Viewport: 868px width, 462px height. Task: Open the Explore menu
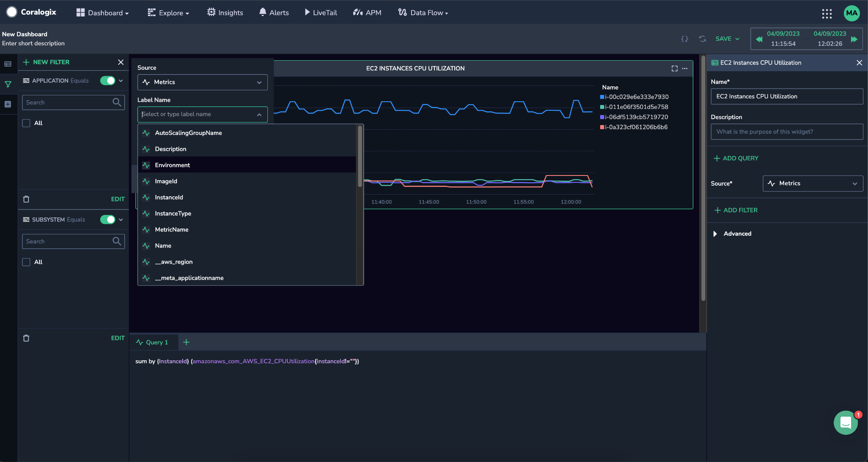click(168, 13)
